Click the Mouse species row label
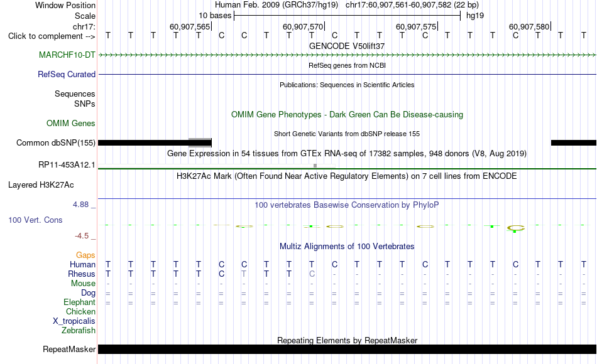The image size is (597, 364). tap(84, 284)
